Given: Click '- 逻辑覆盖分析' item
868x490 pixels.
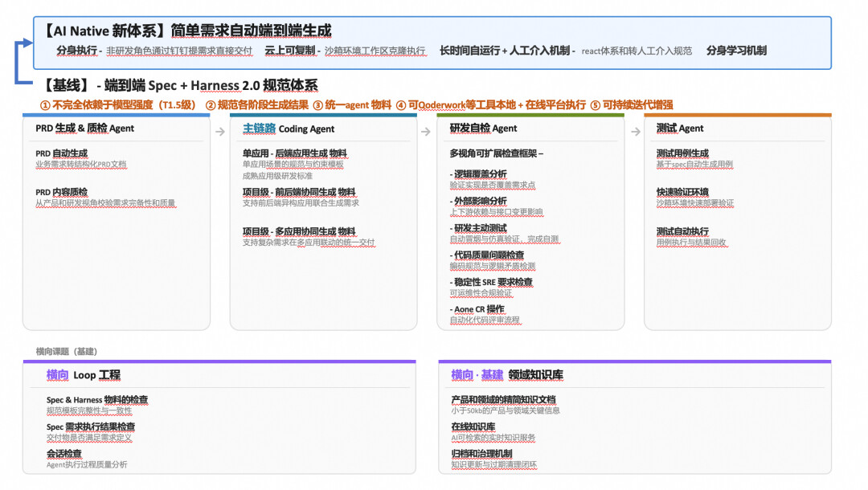Looking at the screenshot, I should [478, 174].
